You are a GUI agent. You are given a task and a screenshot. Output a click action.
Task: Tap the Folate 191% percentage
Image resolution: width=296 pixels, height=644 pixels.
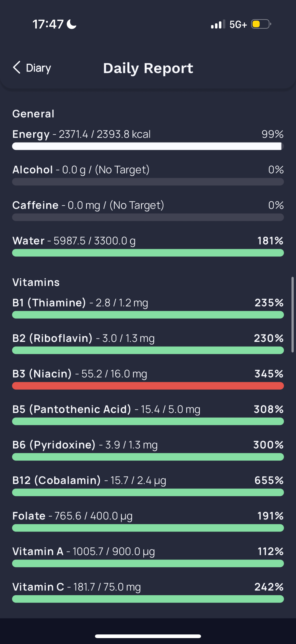[270, 516]
